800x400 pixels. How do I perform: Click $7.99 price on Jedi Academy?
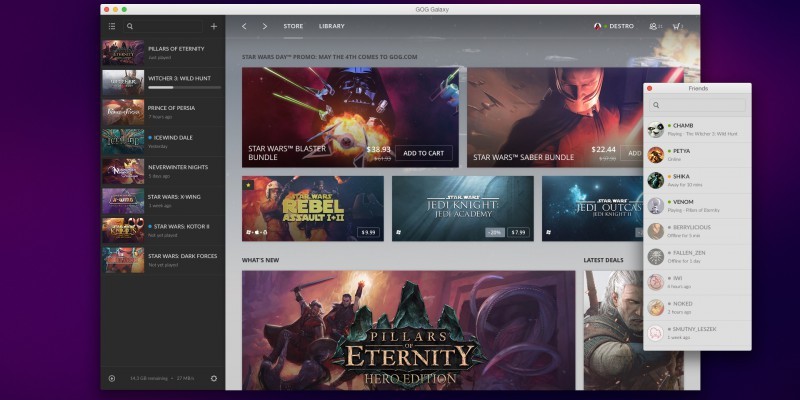[x=518, y=233]
